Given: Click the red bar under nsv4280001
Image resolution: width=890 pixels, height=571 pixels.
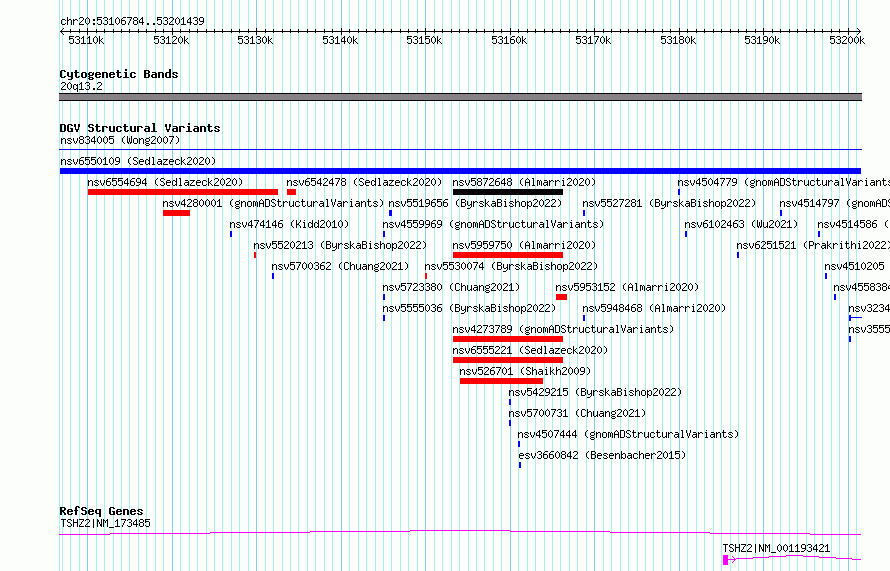Looking at the screenshot, I should [177, 213].
